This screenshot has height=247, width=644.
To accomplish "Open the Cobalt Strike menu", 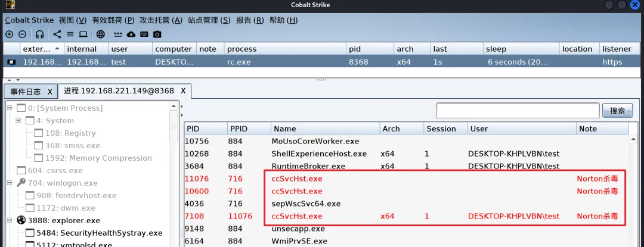I will pyautogui.click(x=29, y=20).
